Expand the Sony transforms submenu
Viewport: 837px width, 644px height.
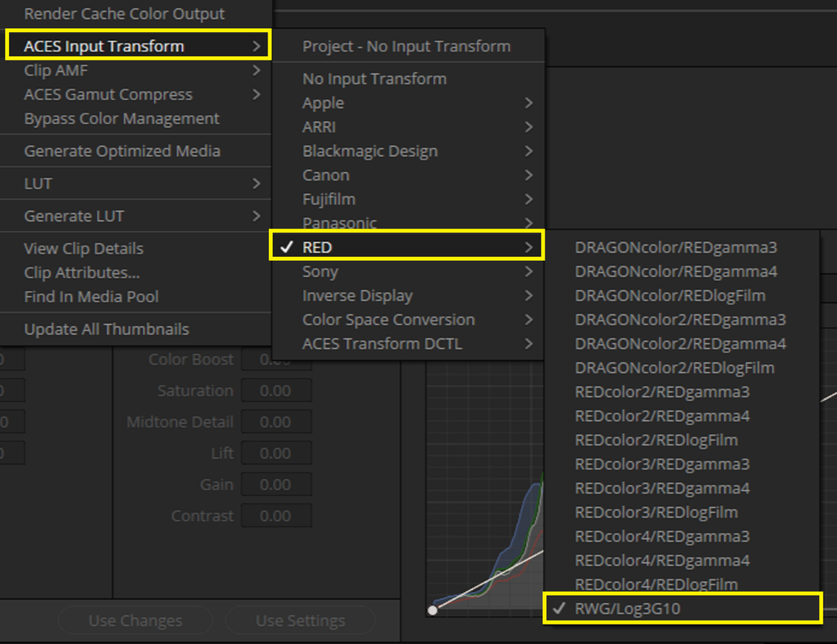coord(408,271)
